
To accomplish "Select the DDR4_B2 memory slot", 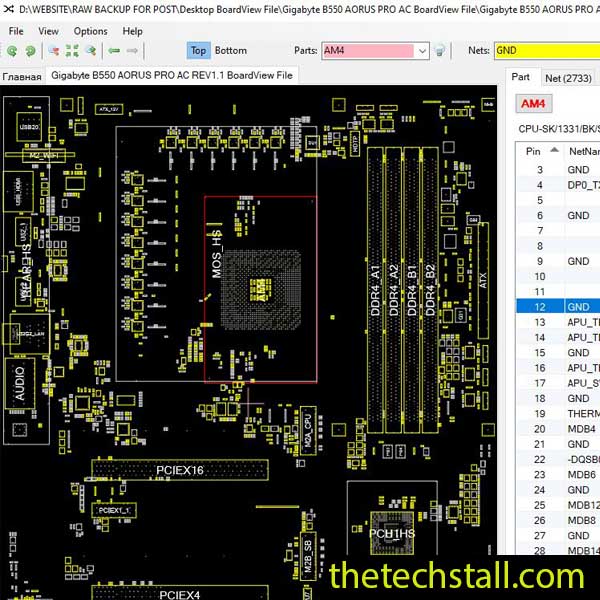I will [x=430, y=290].
